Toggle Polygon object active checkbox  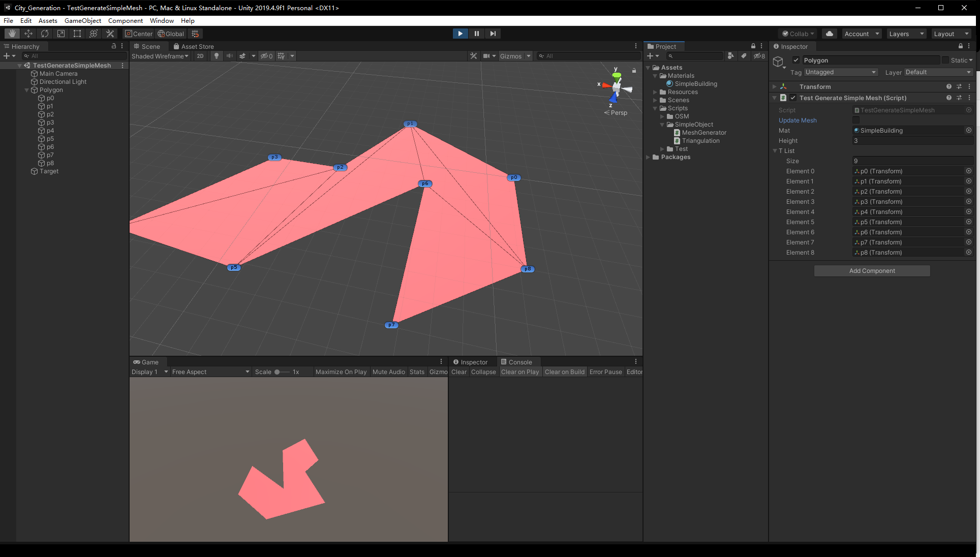tap(796, 60)
